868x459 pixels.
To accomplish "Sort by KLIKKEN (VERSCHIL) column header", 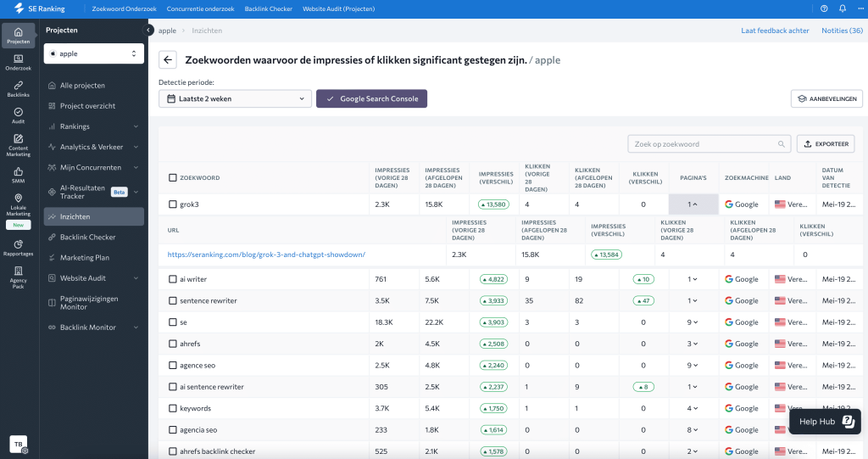I will point(645,178).
